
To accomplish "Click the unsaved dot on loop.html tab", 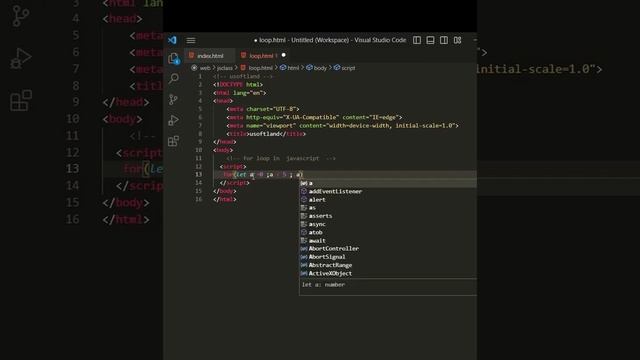I will click(x=284, y=55).
